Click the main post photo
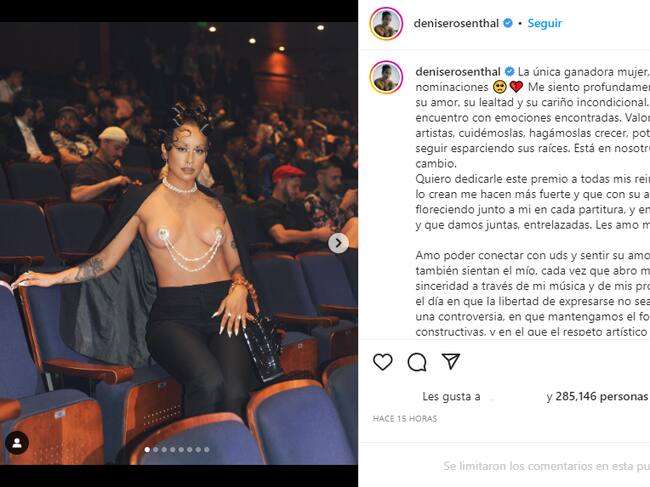 tap(179, 243)
